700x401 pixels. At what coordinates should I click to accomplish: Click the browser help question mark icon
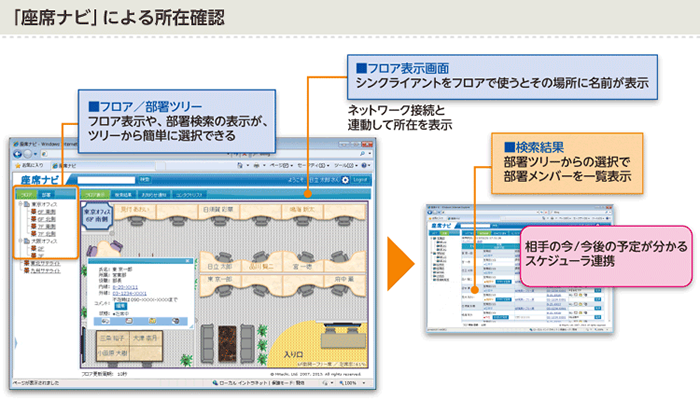pyautogui.click(x=364, y=165)
